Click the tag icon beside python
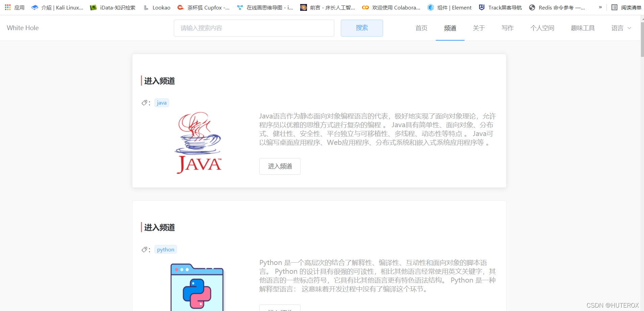644x311 pixels. pyautogui.click(x=144, y=249)
